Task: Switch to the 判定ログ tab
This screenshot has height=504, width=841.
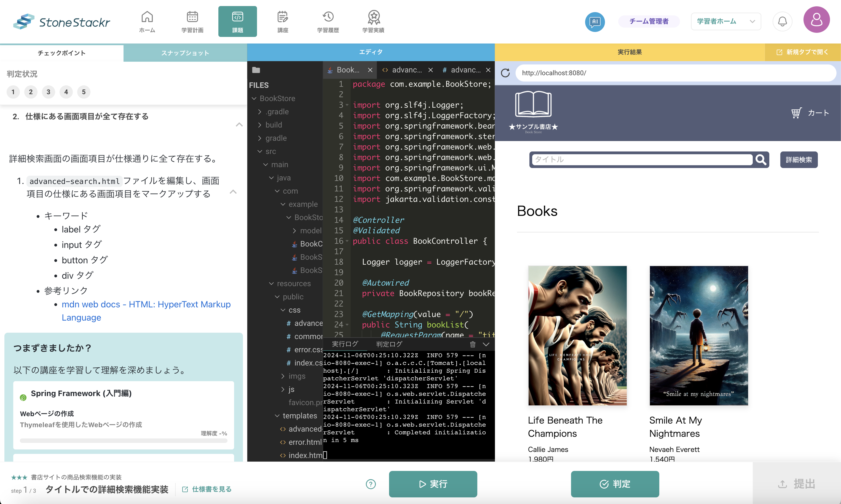Action: pyautogui.click(x=389, y=344)
